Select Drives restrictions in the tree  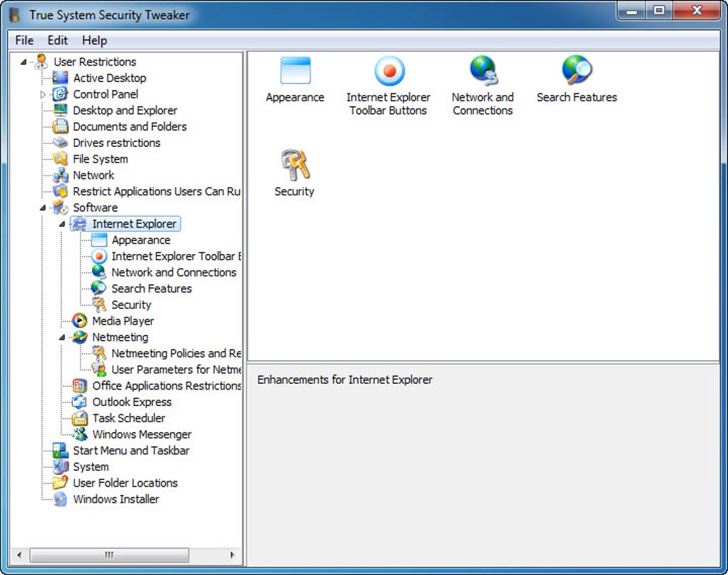[115, 143]
